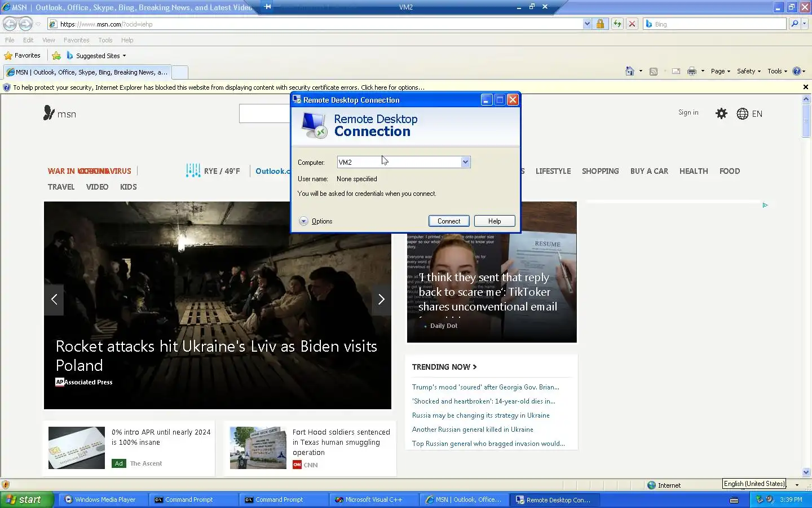Open TRENDING NOW heading link
The height and width of the screenshot is (508, 812).
pos(444,367)
